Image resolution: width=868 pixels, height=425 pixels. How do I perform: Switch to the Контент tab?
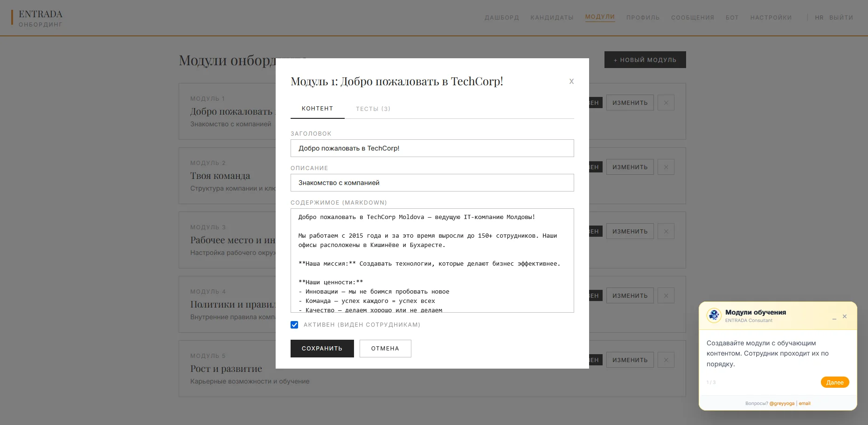(318, 109)
